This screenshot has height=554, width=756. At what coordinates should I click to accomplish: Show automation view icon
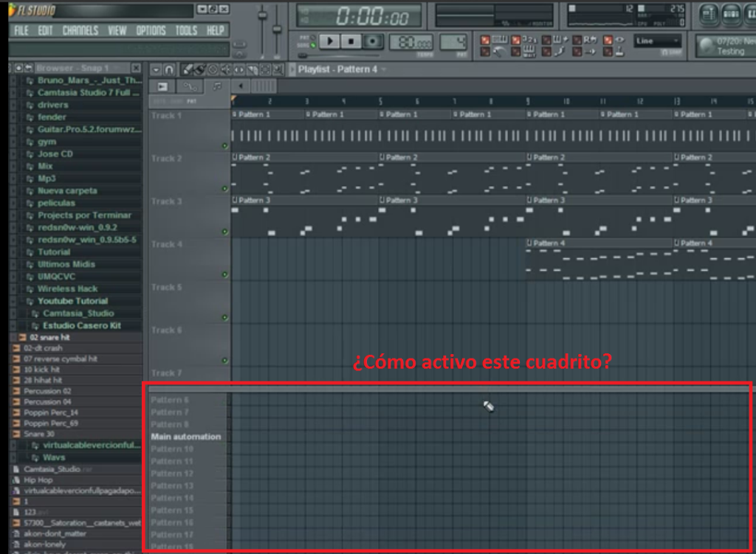pyautogui.click(x=190, y=86)
